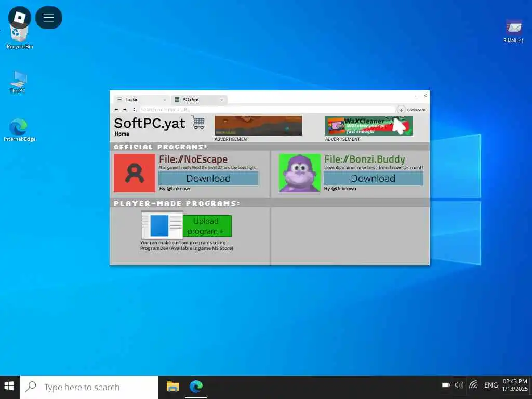Click the orange game advertisement banner
This screenshot has width=532, height=399.
pos(258,126)
